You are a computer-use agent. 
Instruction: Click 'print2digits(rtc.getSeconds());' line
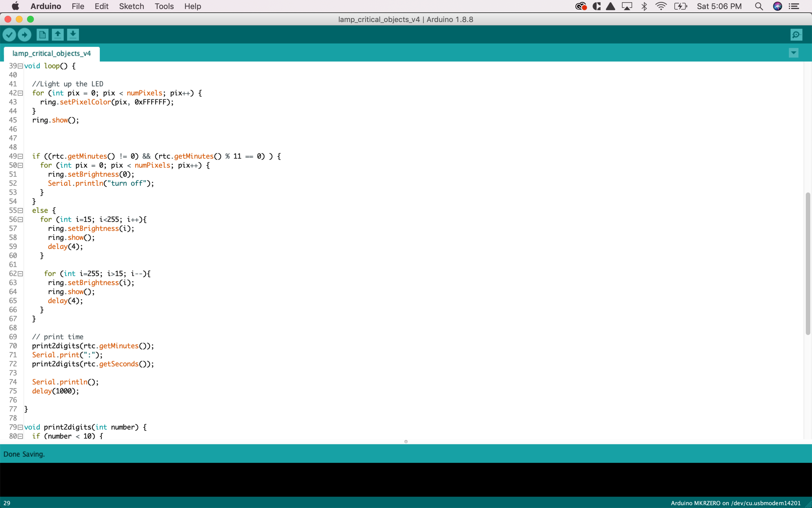point(93,364)
